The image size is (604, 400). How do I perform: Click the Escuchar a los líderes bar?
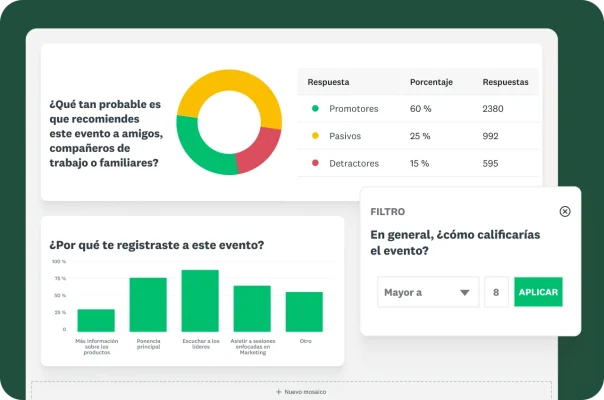tap(200, 301)
